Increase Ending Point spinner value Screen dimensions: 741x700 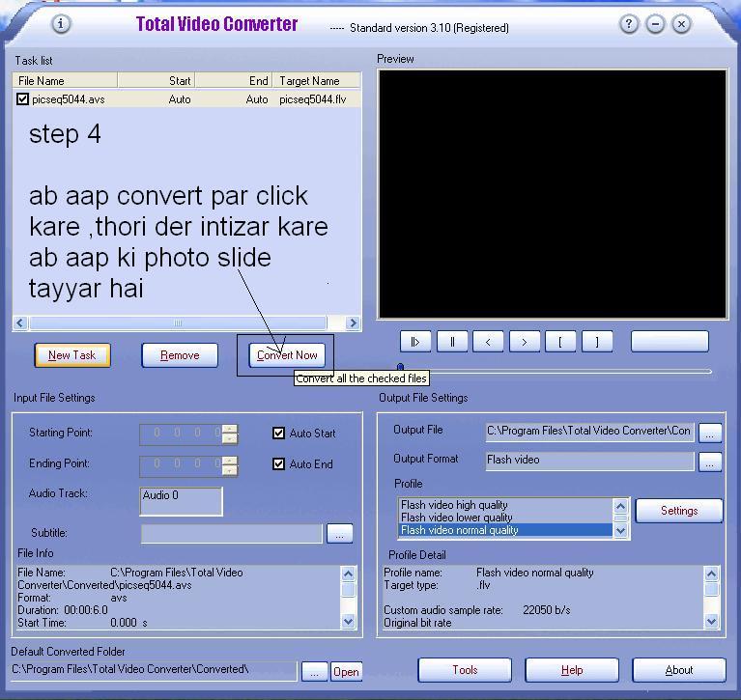230,460
